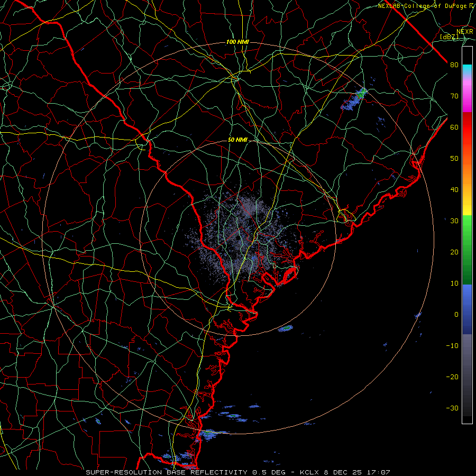Image resolution: width=476 pixels, height=476 pixels.
Task: Click the 70 value on the dBZ scale
Action: 454,96
